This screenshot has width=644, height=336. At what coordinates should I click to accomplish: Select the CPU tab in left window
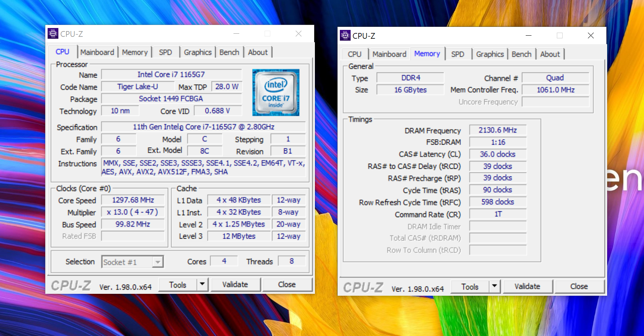tap(63, 52)
